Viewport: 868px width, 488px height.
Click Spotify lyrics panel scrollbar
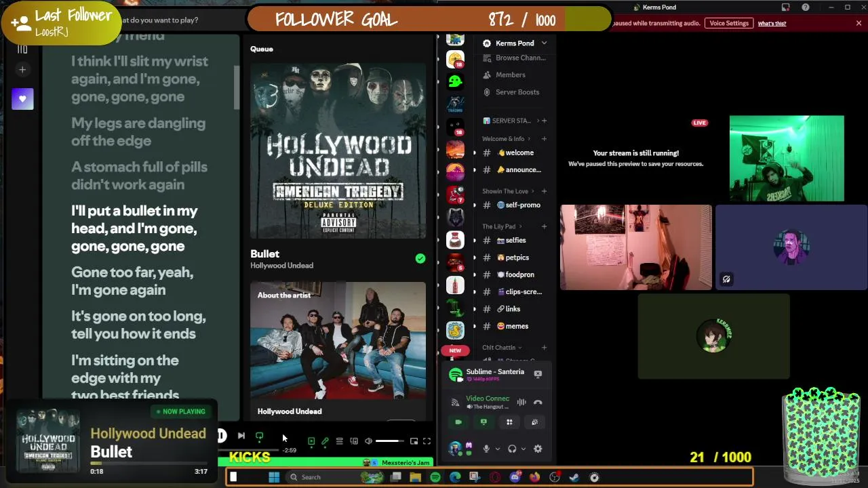[237, 88]
